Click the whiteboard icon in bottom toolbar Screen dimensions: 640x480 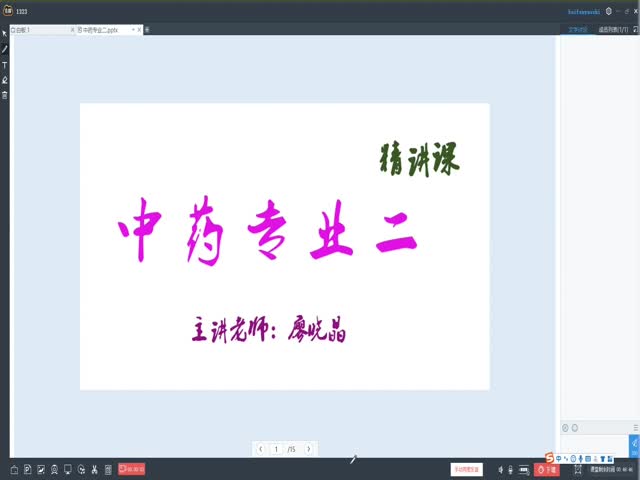pyautogui.click(x=14, y=470)
